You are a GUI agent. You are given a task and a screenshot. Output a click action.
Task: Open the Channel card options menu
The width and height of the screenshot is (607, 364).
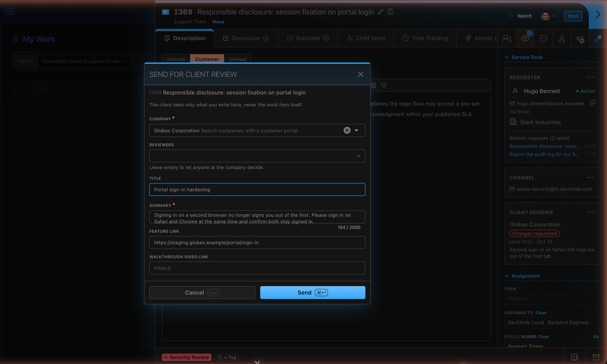(x=590, y=178)
